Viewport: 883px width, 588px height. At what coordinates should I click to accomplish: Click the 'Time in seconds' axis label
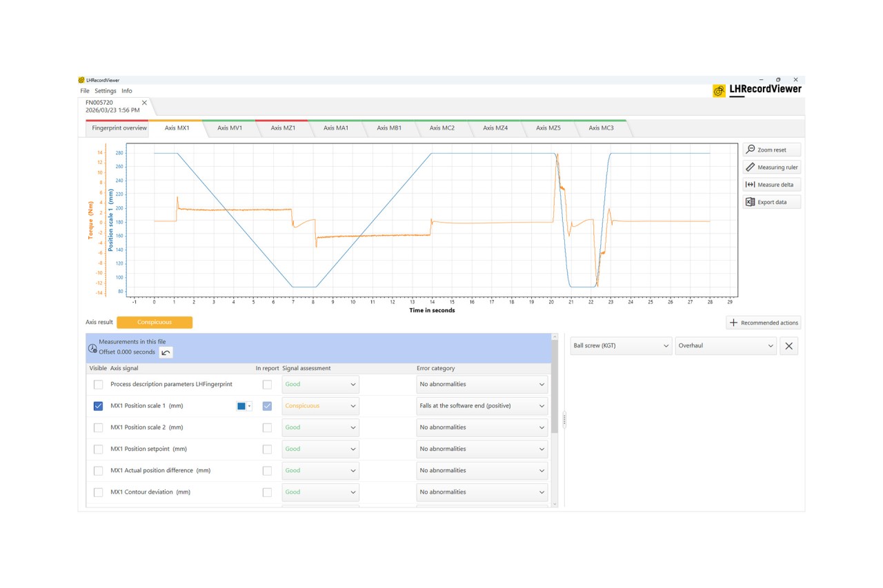click(432, 310)
